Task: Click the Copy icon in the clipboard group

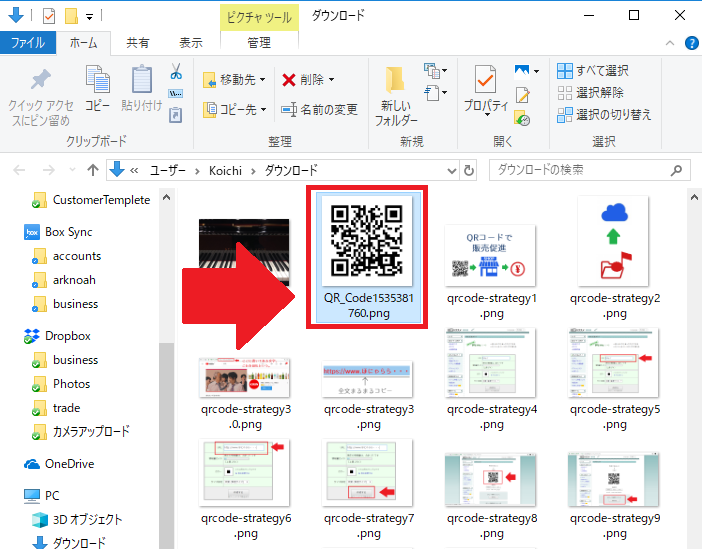Action: click(97, 80)
